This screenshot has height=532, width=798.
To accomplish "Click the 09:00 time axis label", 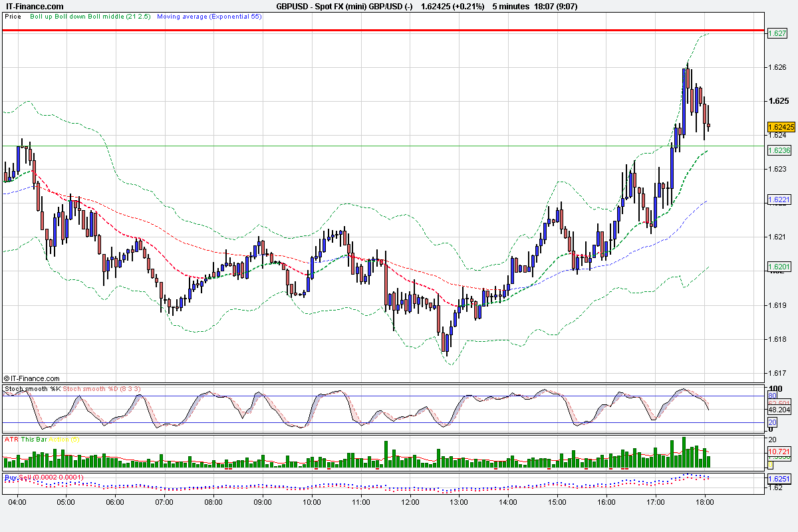I will pos(263,501).
